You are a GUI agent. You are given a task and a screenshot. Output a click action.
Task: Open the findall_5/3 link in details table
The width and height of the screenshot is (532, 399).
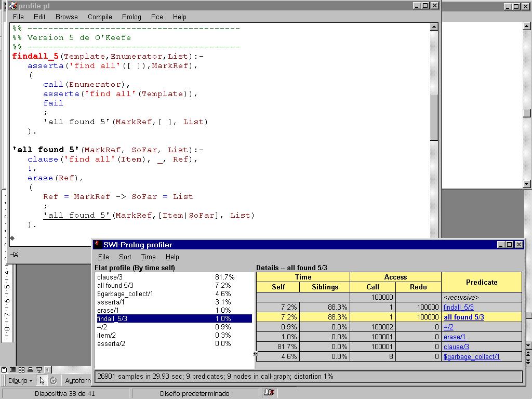click(458, 307)
